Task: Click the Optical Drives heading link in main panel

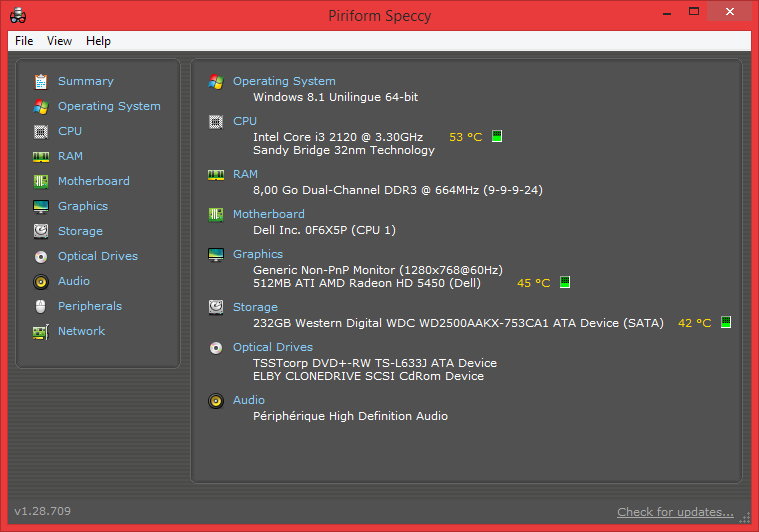Action: [x=273, y=347]
